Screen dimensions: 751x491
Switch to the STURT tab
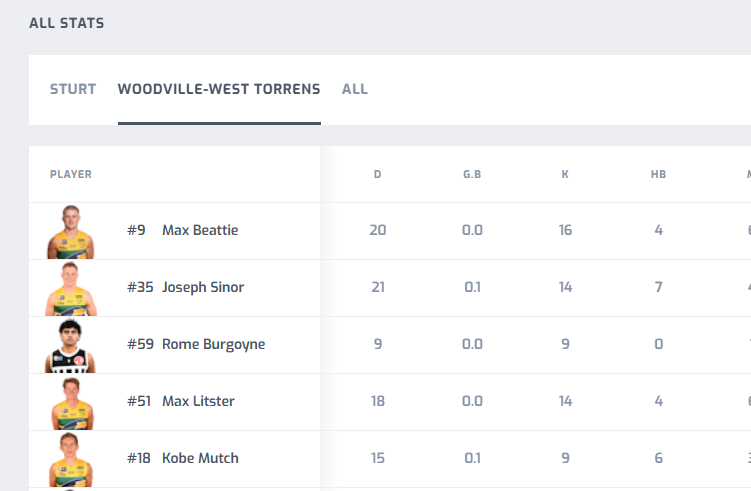coord(73,89)
